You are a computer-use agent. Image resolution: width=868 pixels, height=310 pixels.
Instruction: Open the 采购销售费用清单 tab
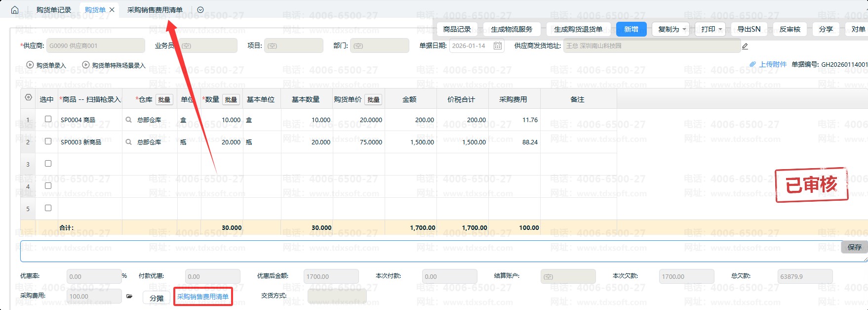[x=155, y=10]
